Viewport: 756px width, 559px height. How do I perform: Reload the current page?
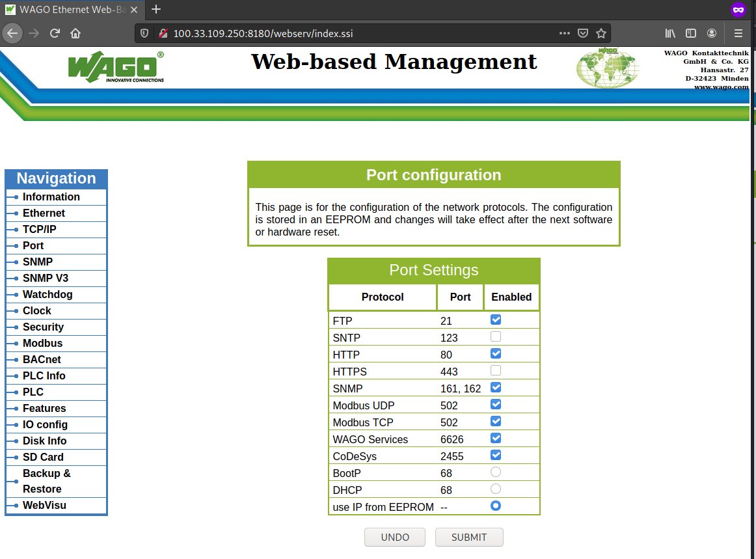55,33
